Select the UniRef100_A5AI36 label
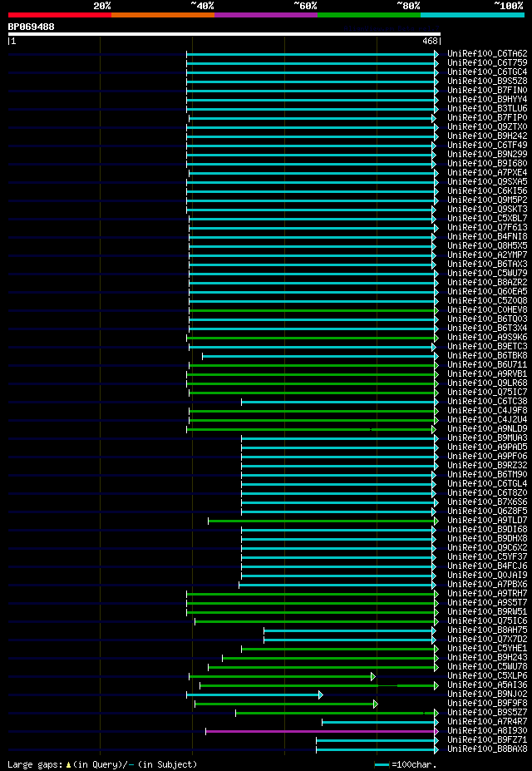Image resolution: width=532 pixels, height=771 pixels. (487, 685)
